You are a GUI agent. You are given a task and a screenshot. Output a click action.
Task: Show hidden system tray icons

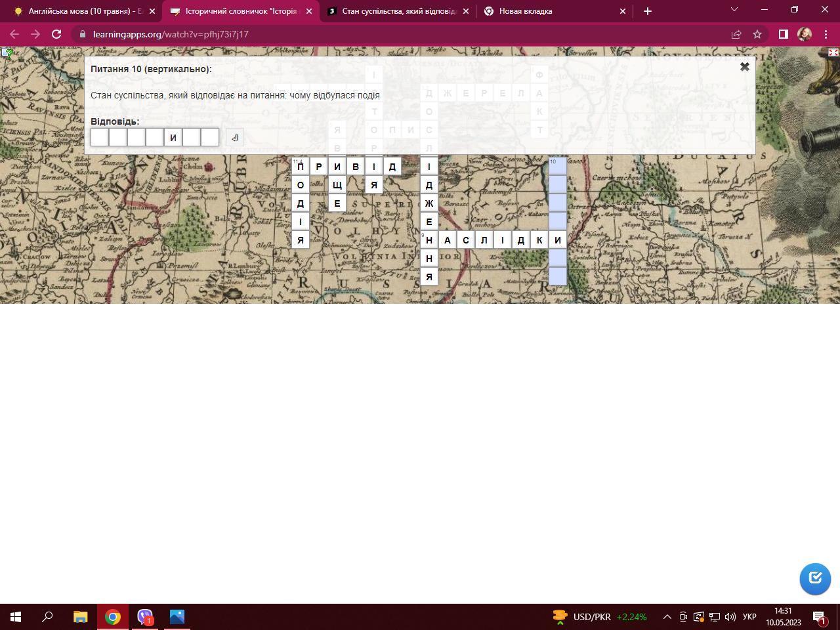pyautogui.click(x=667, y=617)
